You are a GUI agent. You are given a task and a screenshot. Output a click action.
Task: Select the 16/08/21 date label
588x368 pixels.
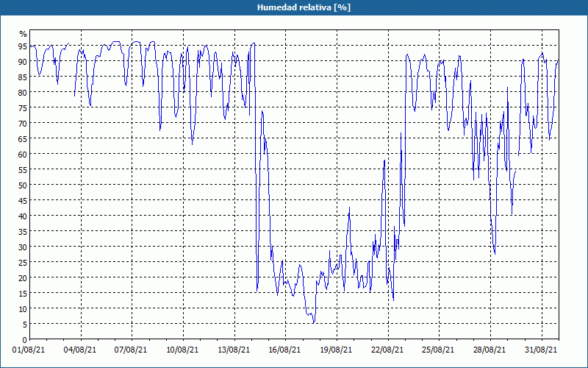[x=284, y=350]
